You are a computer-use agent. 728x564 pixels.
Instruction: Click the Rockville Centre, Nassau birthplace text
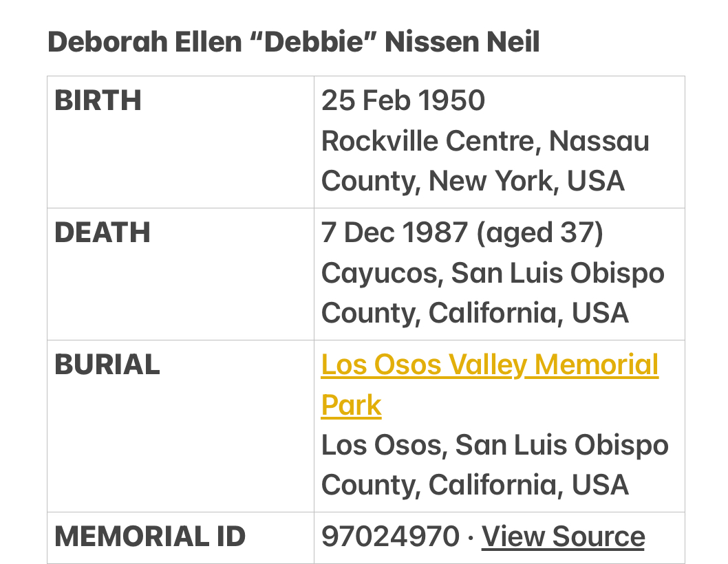click(x=485, y=140)
